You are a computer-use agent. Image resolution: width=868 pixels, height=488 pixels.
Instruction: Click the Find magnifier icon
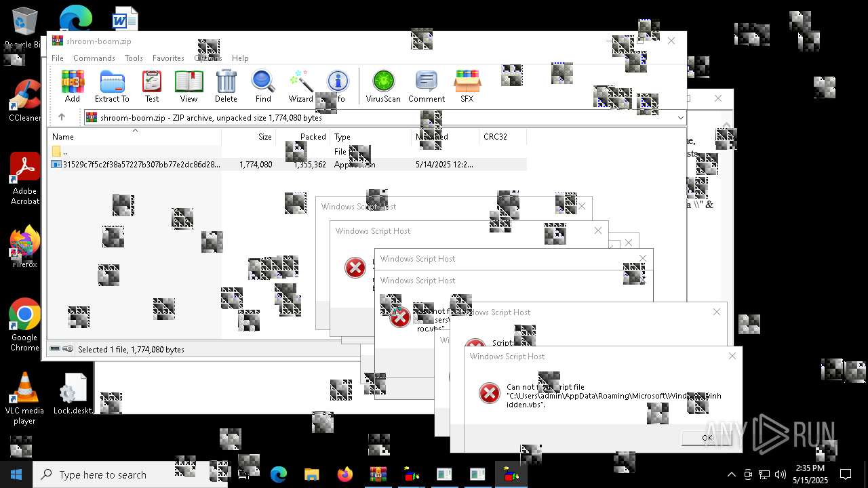coord(263,86)
